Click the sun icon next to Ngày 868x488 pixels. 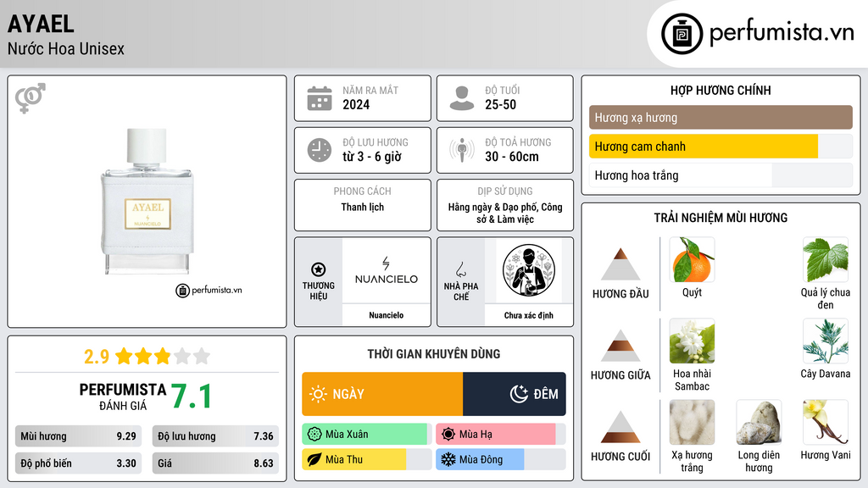(319, 394)
